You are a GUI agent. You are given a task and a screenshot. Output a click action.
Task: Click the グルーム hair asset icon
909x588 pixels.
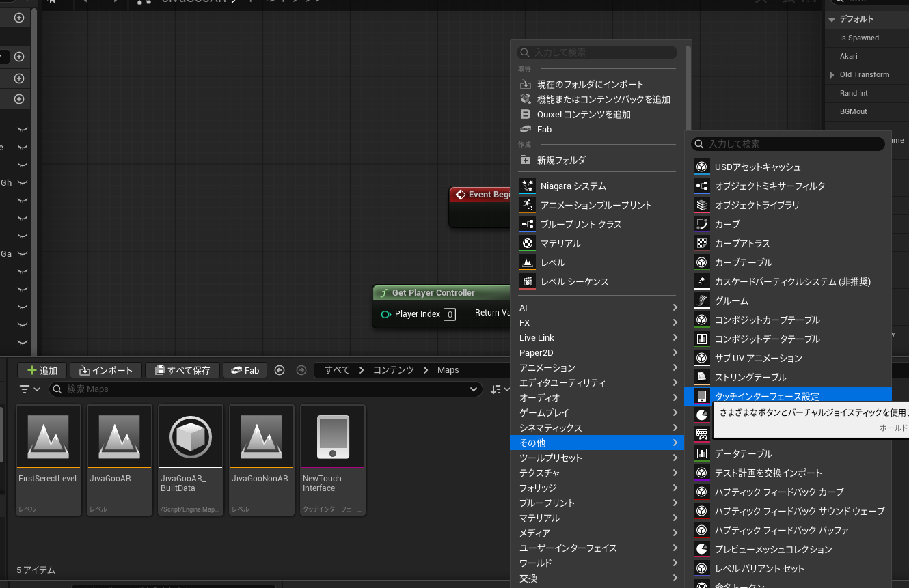tap(701, 300)
